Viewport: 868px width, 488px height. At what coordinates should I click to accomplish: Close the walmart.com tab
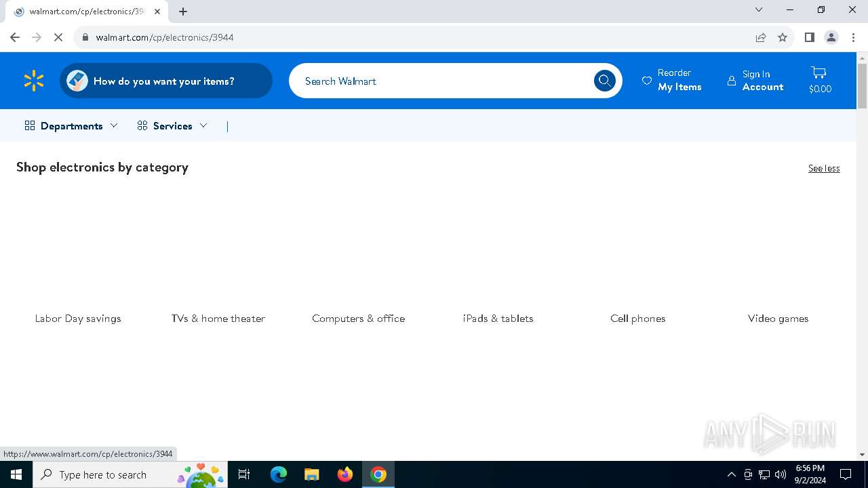157,12
